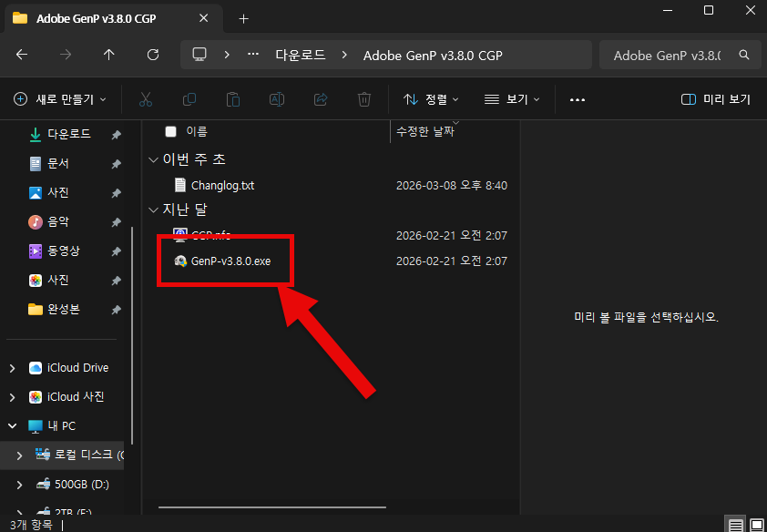Click the Share icon in toolbar
This screenshot has height=532, width=767.
click(x=321, y=100)
